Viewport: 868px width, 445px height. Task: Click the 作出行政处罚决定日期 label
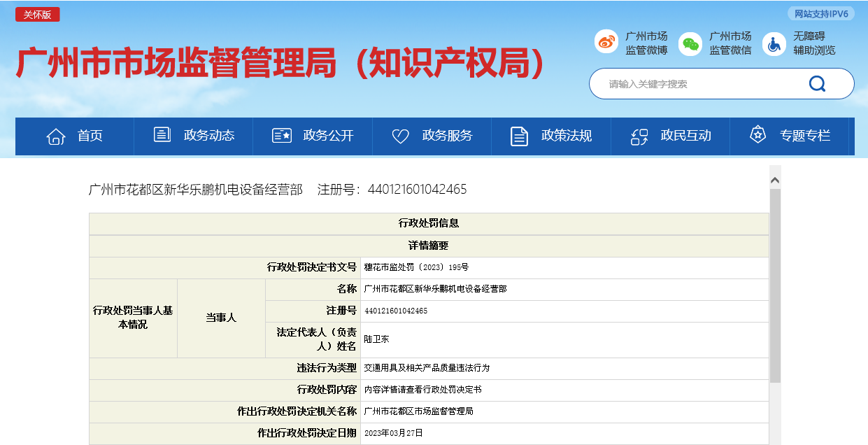(x=307, y=433)
